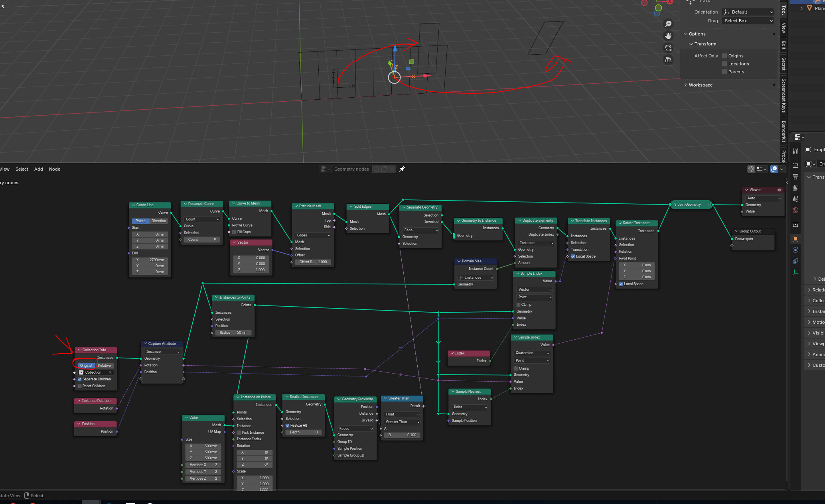The width and height of the screenshot is (825, 504).
Task: Select Direction mode on Curve Line node
Action: pos(159,221)
